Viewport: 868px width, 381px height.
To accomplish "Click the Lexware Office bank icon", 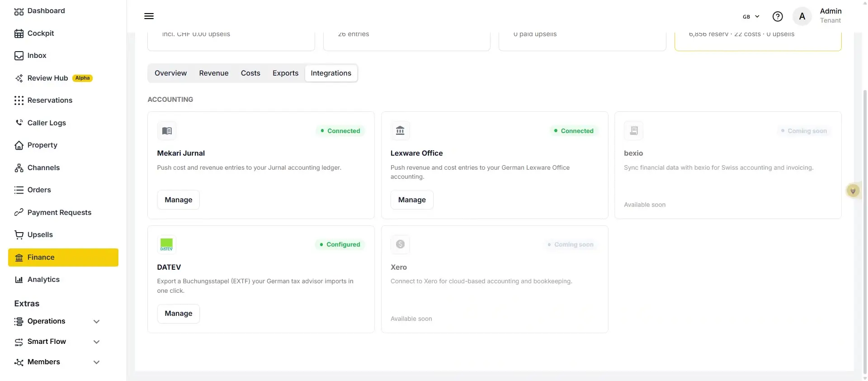I will click(400, 131).
